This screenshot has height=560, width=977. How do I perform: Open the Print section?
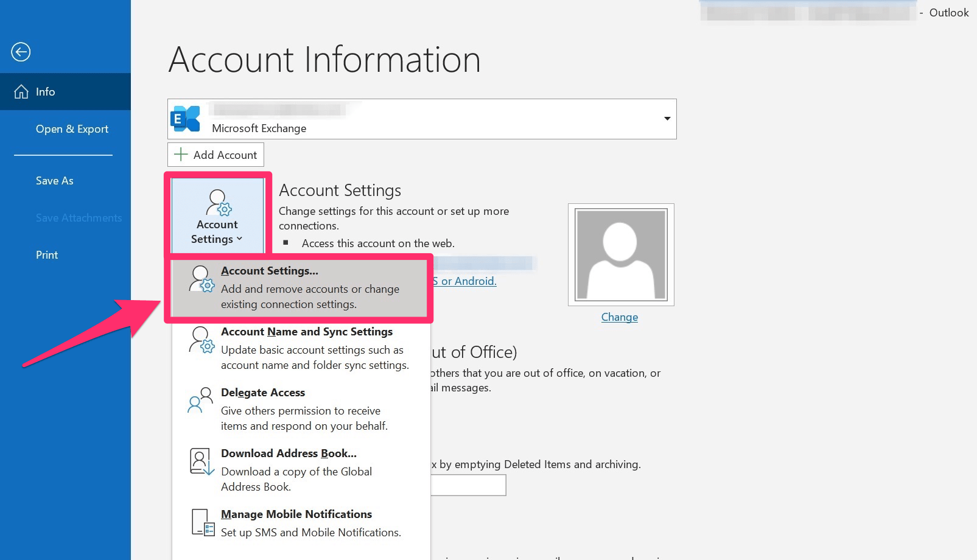46,254
